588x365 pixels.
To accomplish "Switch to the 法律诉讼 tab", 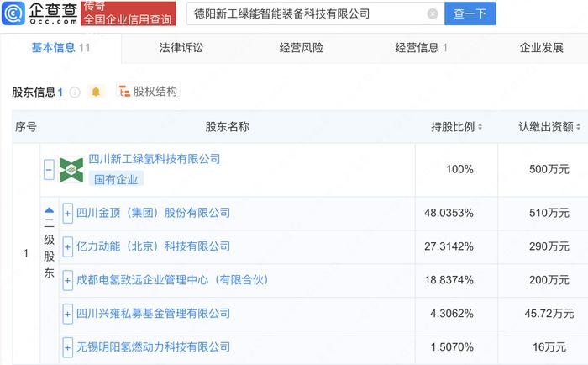I will coord(181,48).
